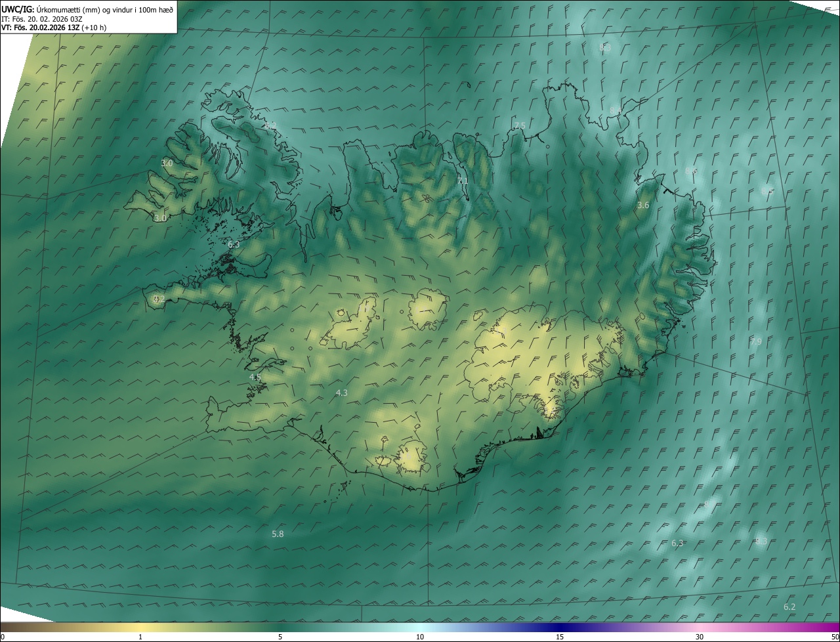Click the 30 tick on the color scale
Viewport: 840px width, 642px height.
[x=700, y=637]
